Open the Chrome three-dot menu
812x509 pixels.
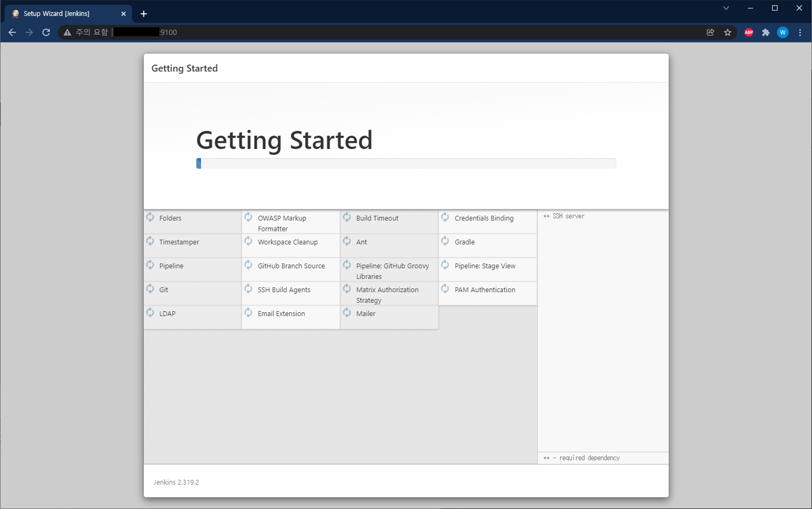(x=800, y=32)
